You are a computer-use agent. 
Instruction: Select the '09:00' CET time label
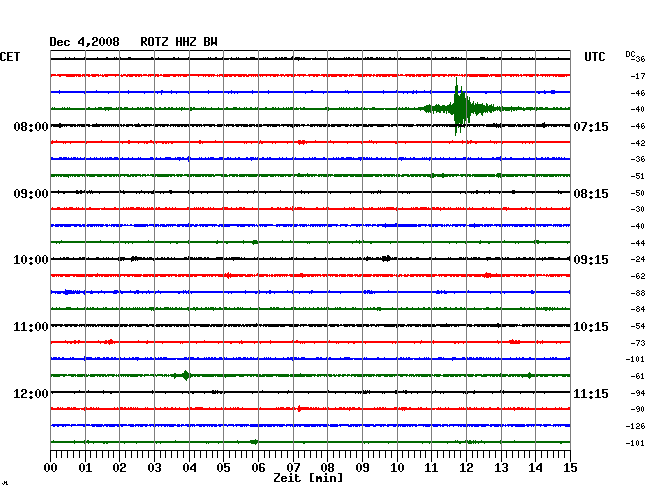coord(31,194)
